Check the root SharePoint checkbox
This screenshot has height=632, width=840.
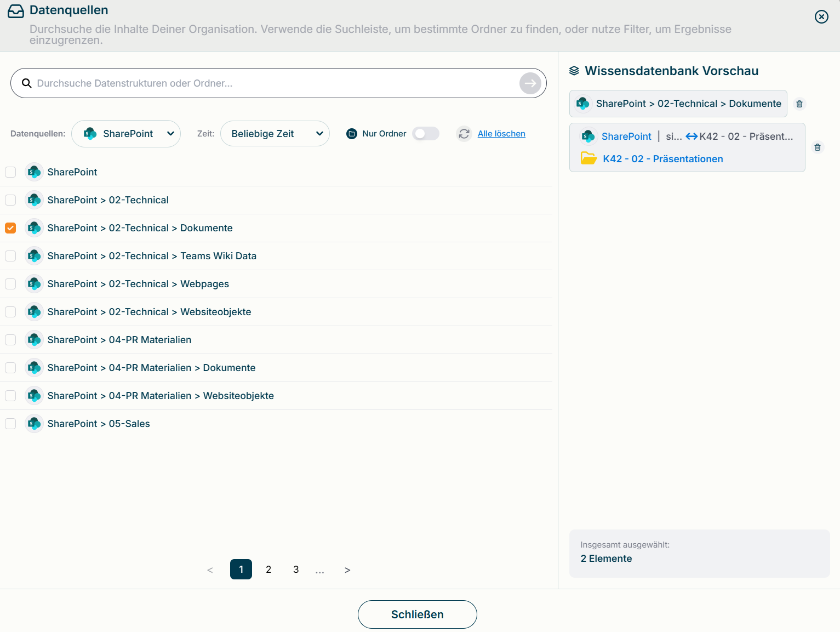tap(10, 172)
